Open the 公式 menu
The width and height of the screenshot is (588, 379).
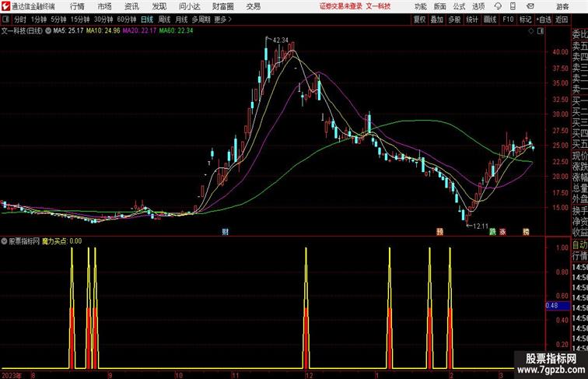(x=459, y=6)
